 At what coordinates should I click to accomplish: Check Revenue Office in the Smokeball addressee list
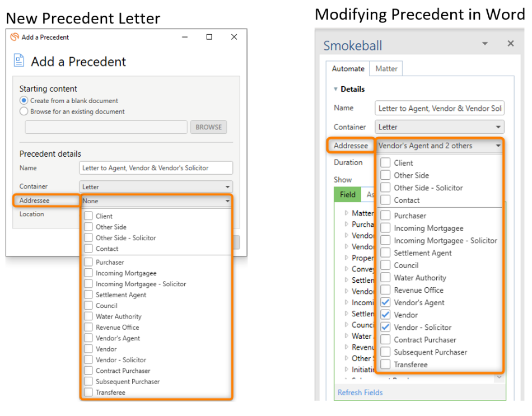(x=385, y=290)
